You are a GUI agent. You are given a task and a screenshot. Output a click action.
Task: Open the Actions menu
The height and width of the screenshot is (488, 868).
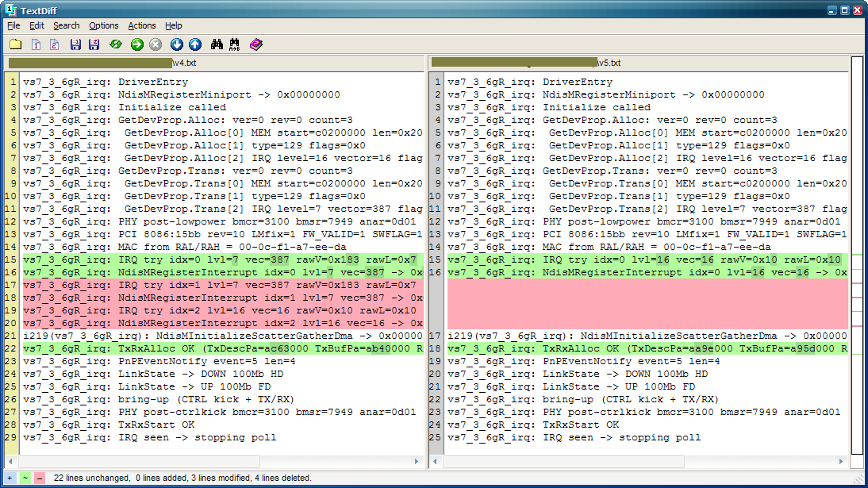[142, 25]
